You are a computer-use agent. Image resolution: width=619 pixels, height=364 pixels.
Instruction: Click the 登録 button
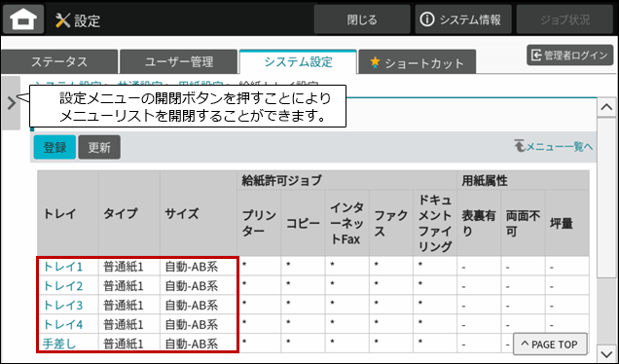55,147
